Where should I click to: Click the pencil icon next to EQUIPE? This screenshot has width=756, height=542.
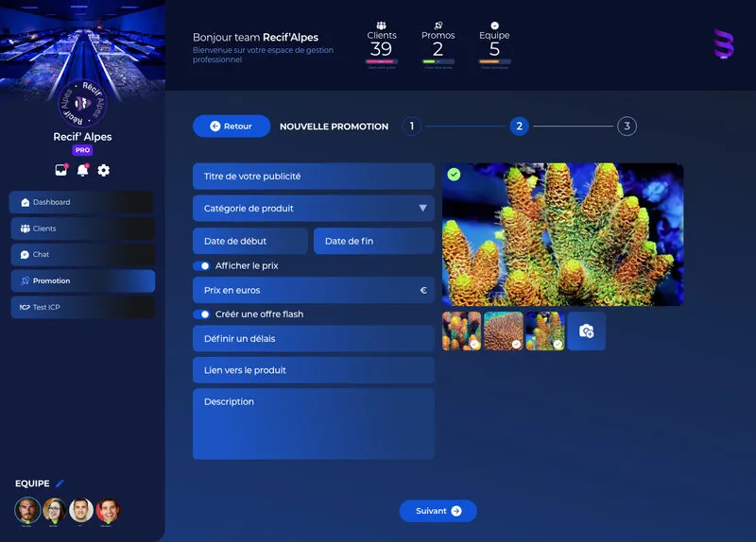[x=60, y=483]
